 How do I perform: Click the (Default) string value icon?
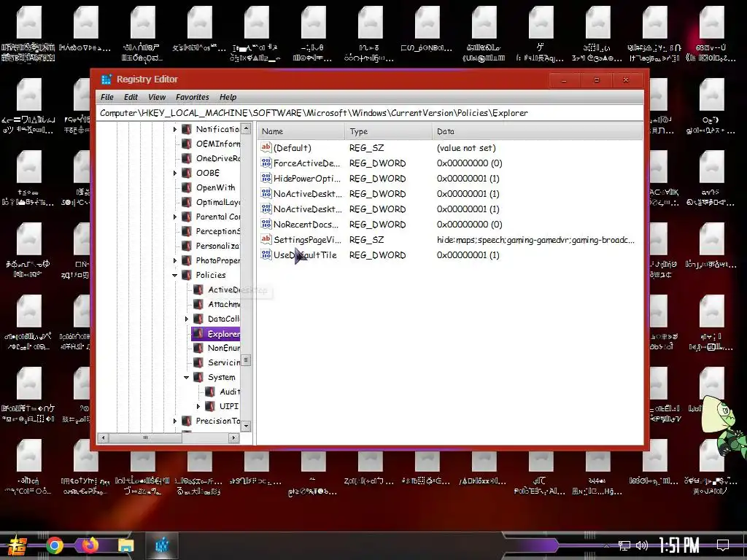pyautogui.click(x=266, y=147)
